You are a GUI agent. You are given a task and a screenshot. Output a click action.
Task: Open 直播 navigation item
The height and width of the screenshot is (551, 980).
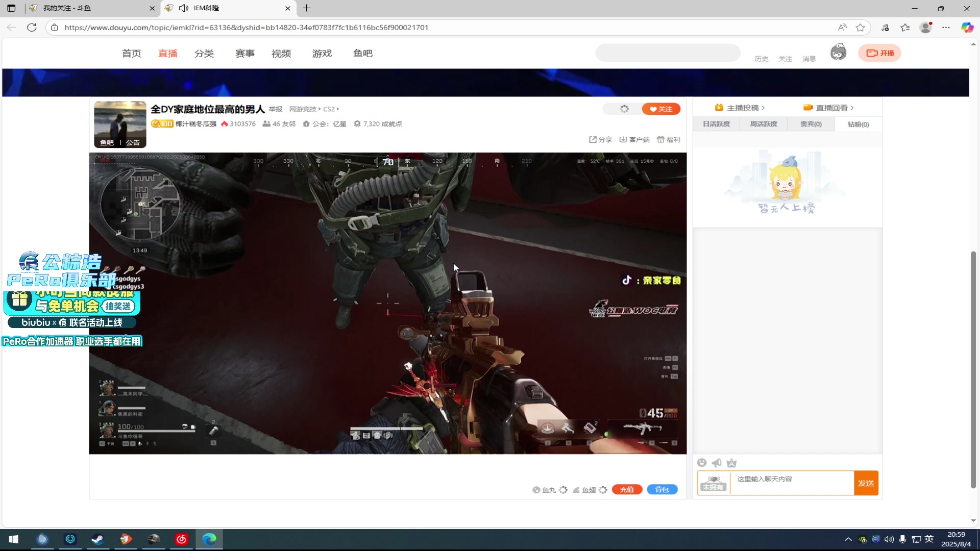[x=167, y=53]
